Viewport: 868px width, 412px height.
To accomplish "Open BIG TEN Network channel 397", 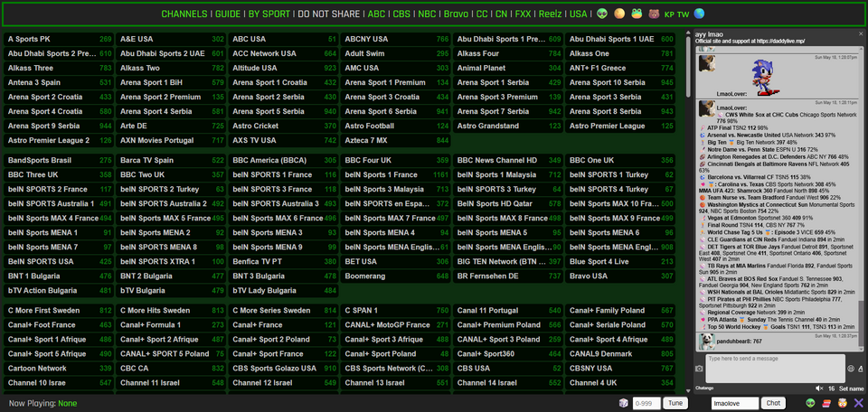I will [x=509, y=262].
